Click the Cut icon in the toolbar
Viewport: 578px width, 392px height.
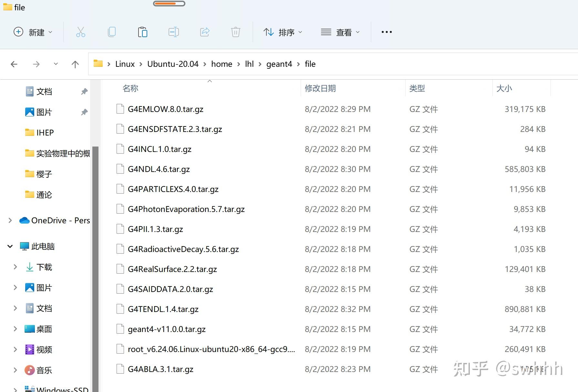coord(80,32)
